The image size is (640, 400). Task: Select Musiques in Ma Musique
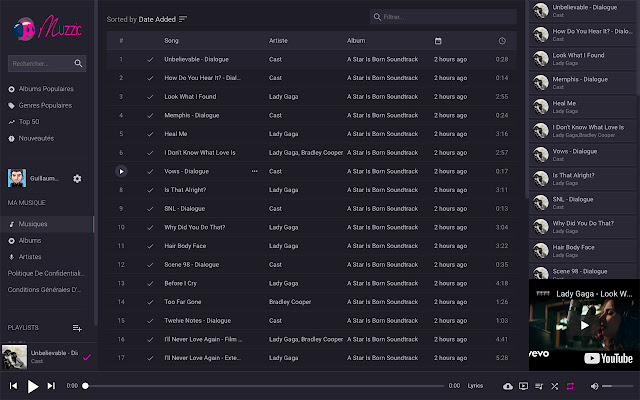point(47,224)
